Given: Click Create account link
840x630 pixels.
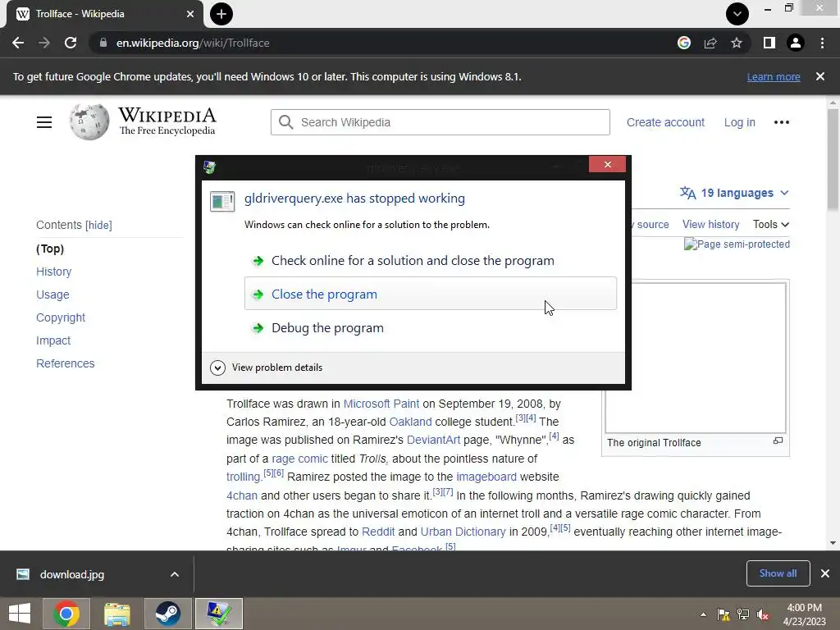Looking at the screenshot, I should point(665,122).
